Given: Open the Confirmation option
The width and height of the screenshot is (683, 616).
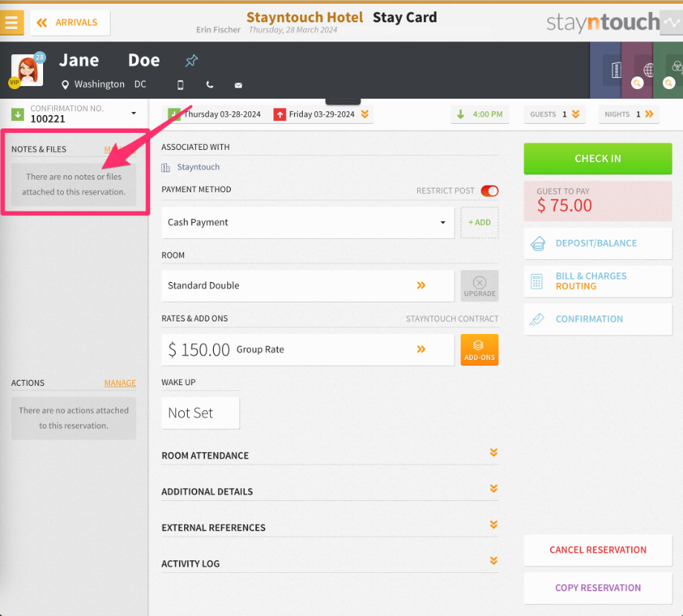Looking at the screenshot, I should click(598, 319).
